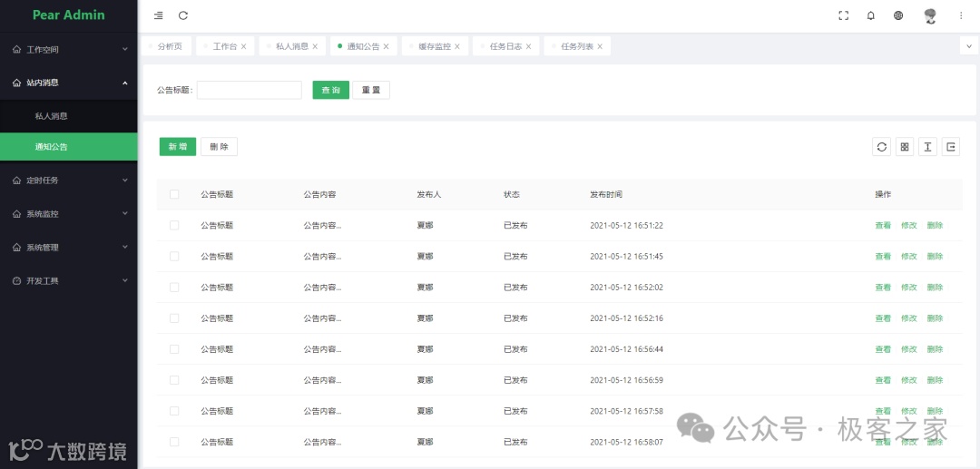Image resolution: width=980 pixels, height=469 pixels.
Task: Expand the 开发工具 sidebar menu
Action: coord(69,281)
